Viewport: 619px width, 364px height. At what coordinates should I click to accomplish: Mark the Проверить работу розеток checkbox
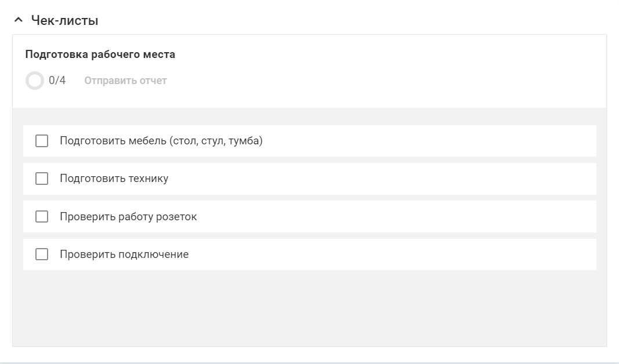pyautogui.click(x=42, y=217)
